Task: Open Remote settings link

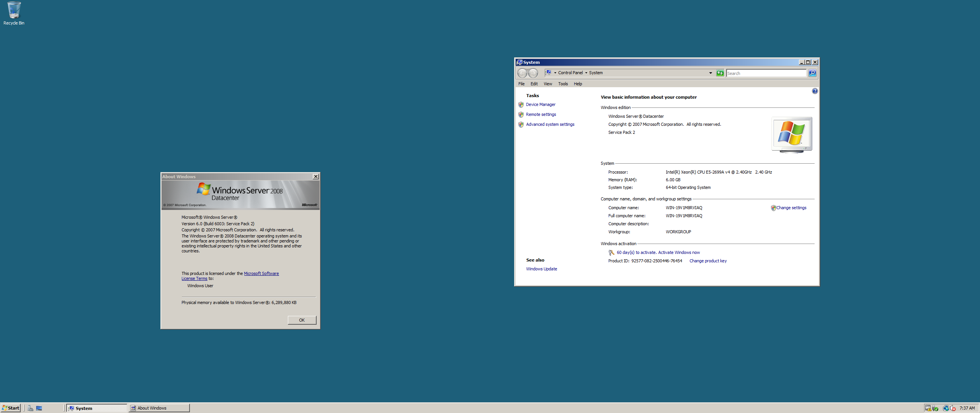Action: point(541,115)
